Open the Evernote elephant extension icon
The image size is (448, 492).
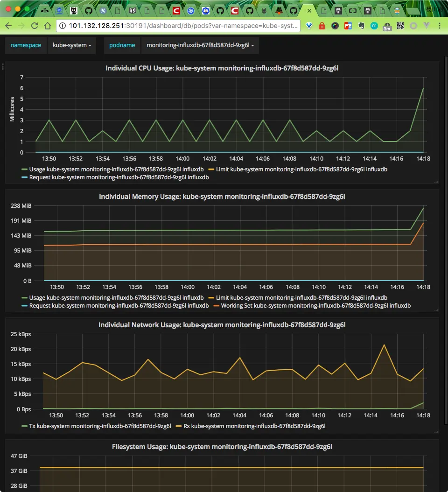point(361,26)
